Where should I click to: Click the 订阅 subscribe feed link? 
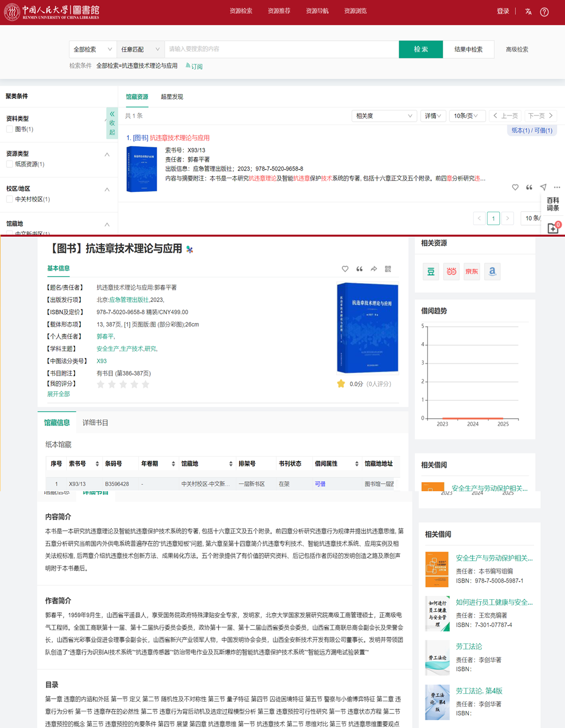point(194,66)
